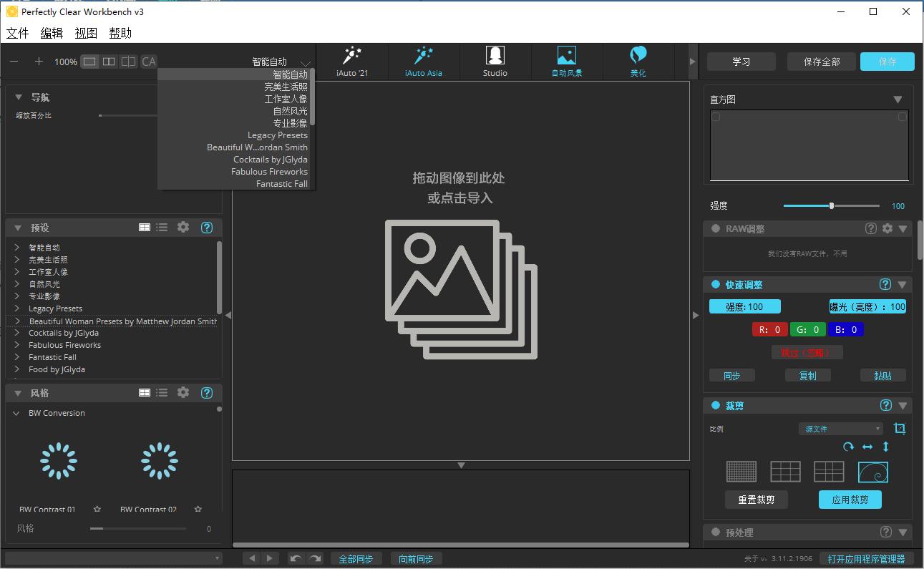The width and height of the screenshot is (924, 569).
Task: Open the bottom-left empty dropdown
Action: tap(115, 558)
